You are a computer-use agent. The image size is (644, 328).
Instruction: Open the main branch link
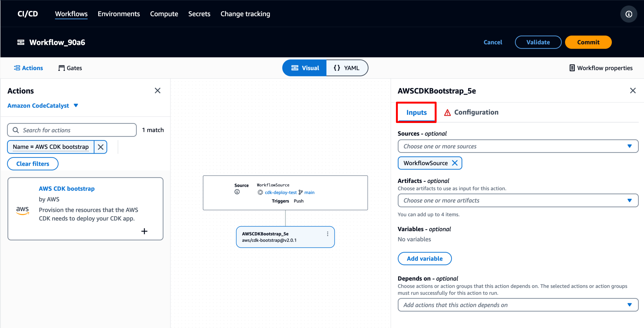[x=309, y=192]
